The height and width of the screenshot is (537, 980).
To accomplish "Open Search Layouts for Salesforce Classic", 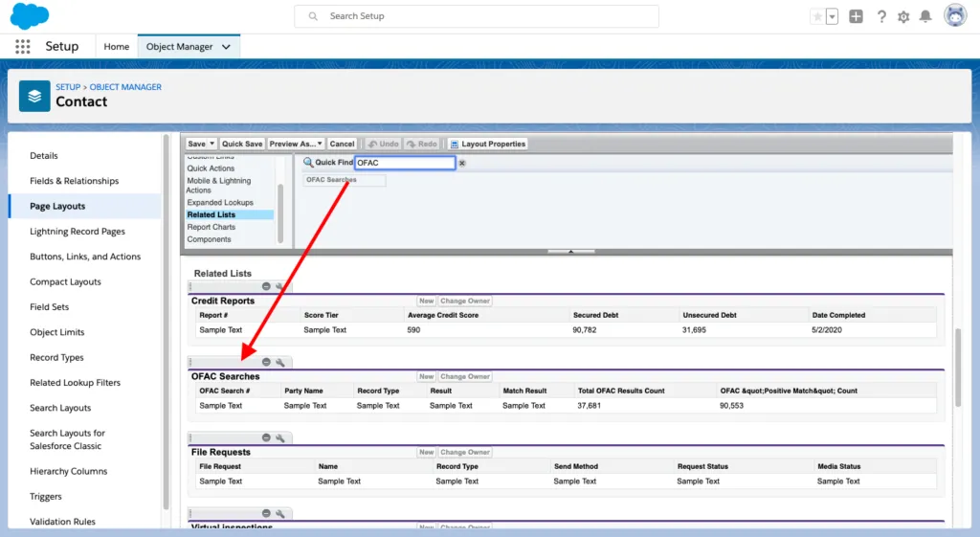I will (68, 439).
